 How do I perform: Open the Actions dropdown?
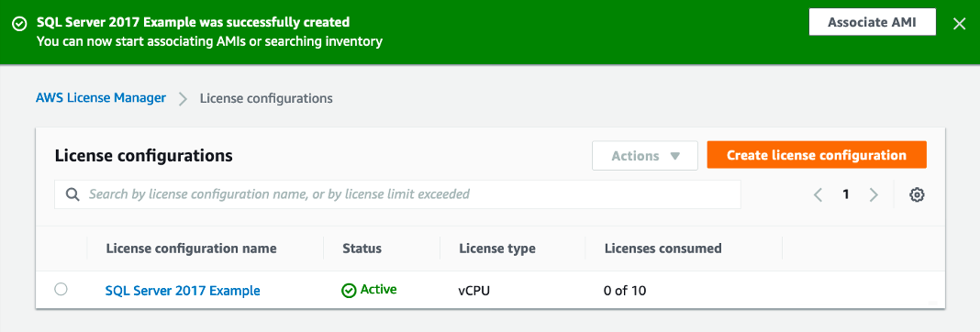(644, 156)
